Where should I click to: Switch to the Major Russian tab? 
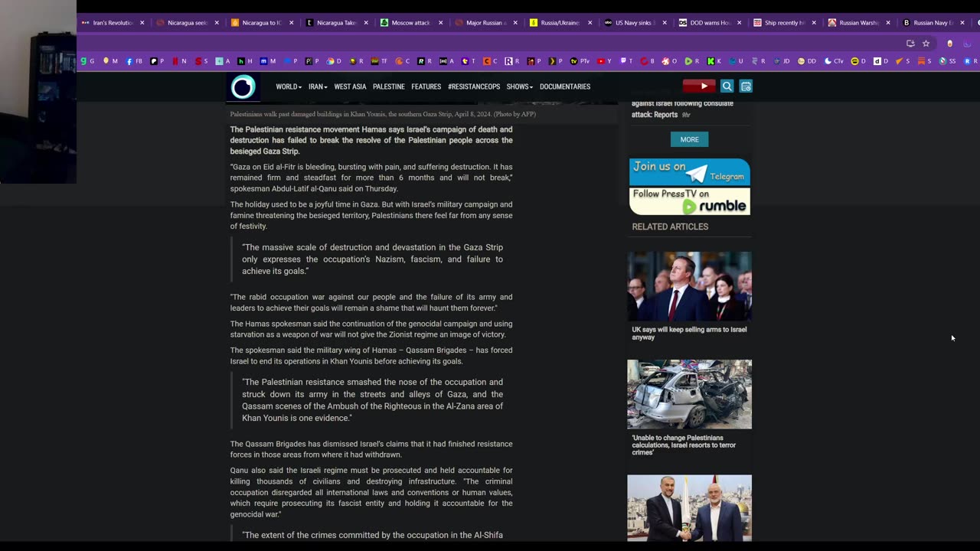point(486,23)
